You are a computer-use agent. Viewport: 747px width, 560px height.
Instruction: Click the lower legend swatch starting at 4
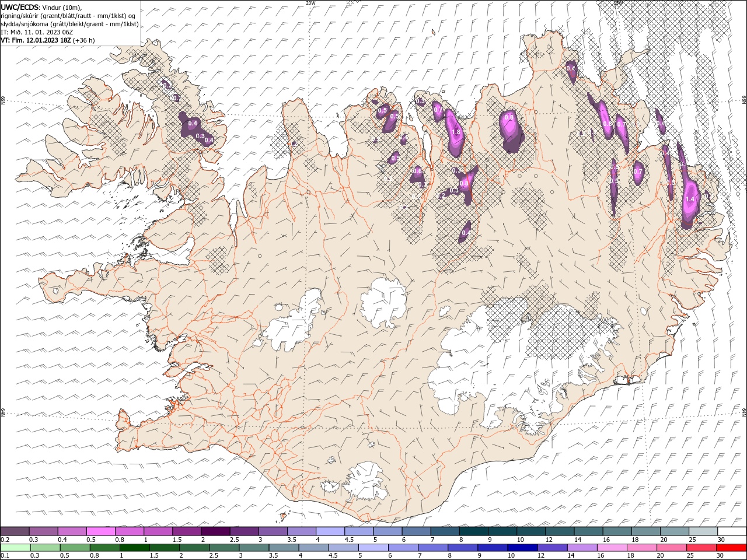click(314, 548)
